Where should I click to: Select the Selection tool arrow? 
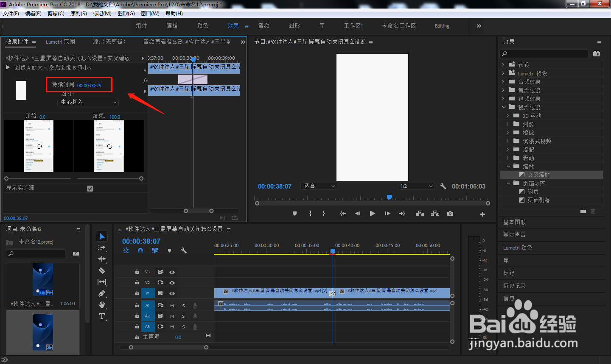click(102, 236)
